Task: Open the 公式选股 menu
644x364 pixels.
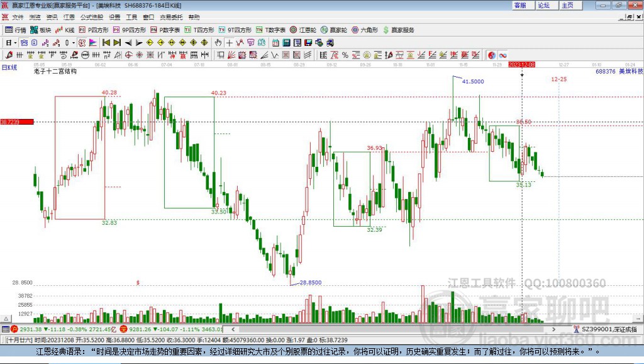Action: [x=92, y=17]
